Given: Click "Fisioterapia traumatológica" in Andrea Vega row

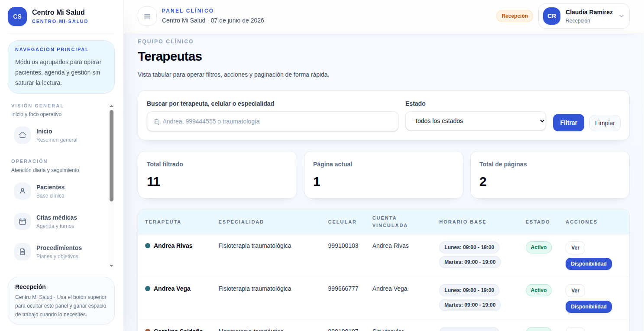Looking at the screenshot, I should pyautogui.click(x=255, y=289).
